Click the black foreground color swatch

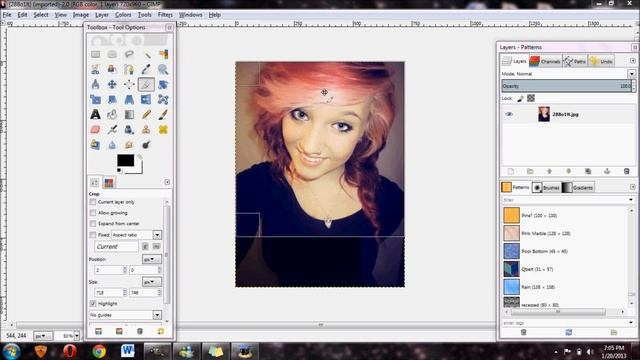tap(125, 160)
